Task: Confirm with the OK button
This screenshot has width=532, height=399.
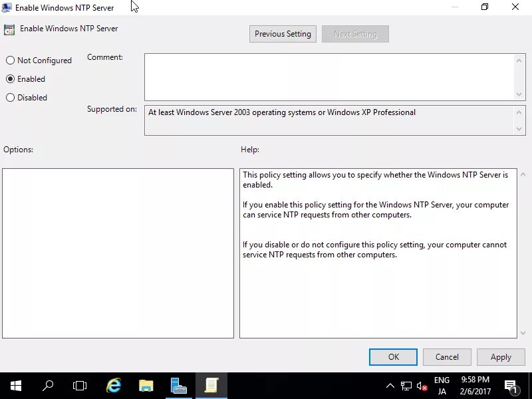Action: [x=393, y=357]
